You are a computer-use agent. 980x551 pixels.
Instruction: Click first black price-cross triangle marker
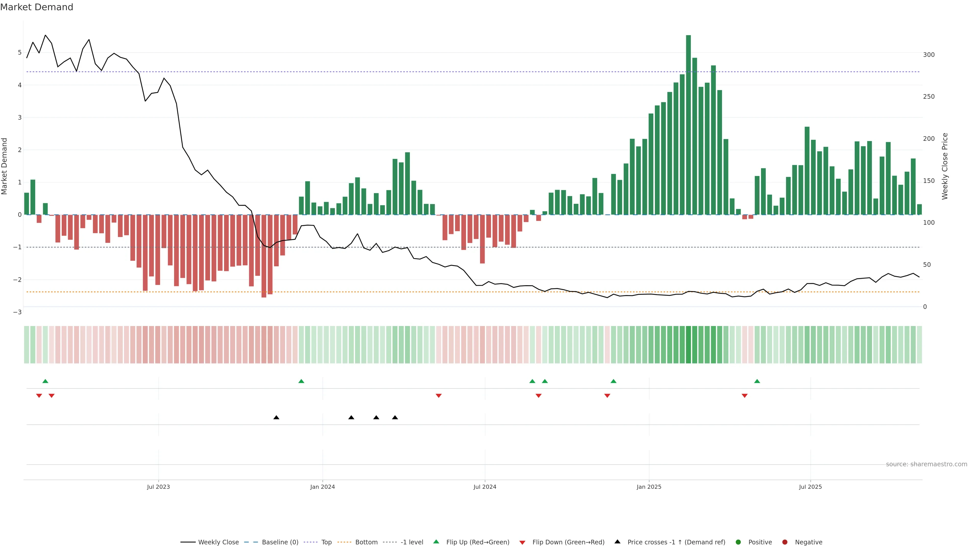(277, 418)
